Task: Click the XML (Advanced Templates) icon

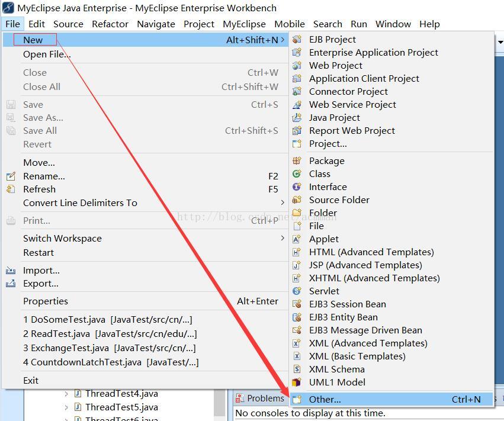Action: click(297, 343)
